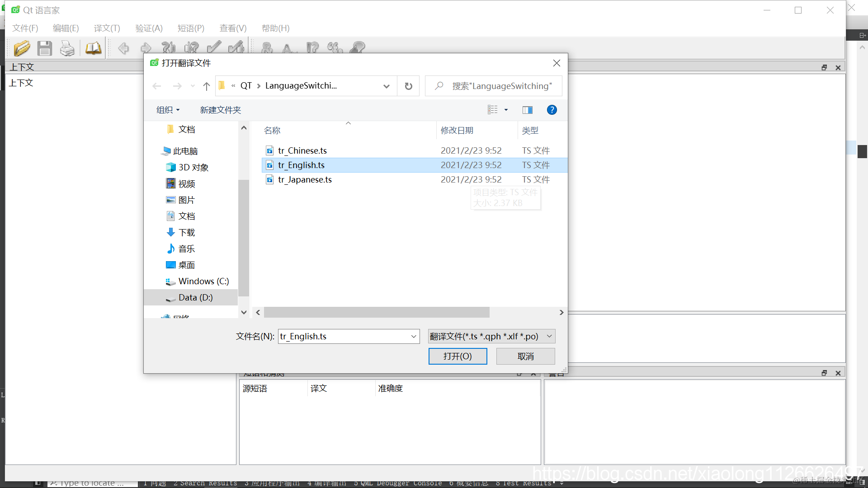Select Data (D:) drive
The width and height of the screenshot is (868, 488).
pos(195,297)
